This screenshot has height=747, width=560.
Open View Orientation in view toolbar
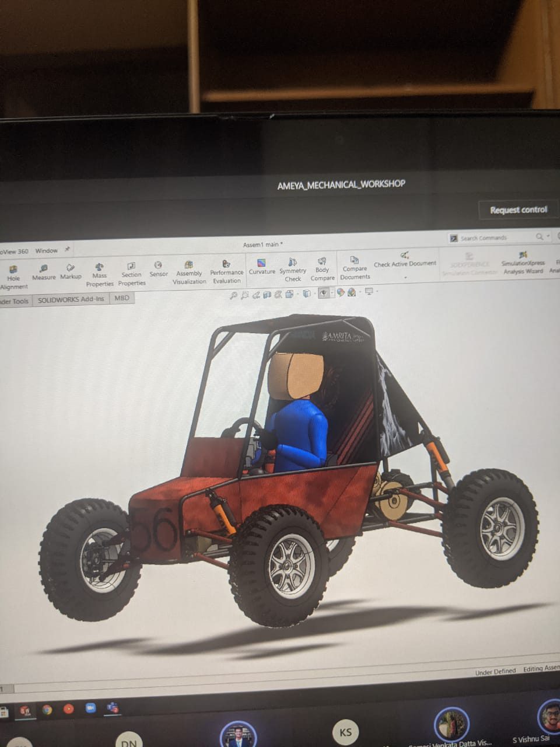pos(289,294)
